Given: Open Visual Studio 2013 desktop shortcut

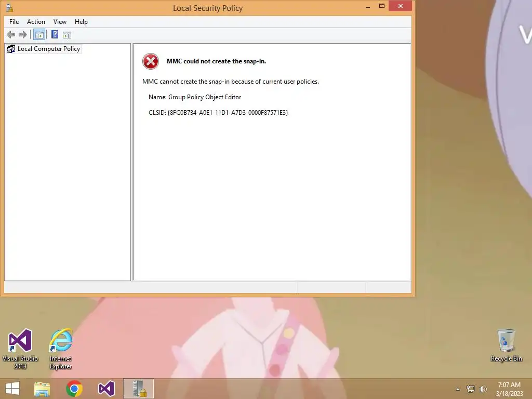Looking at the screenshot, I should tap(20, 349).
